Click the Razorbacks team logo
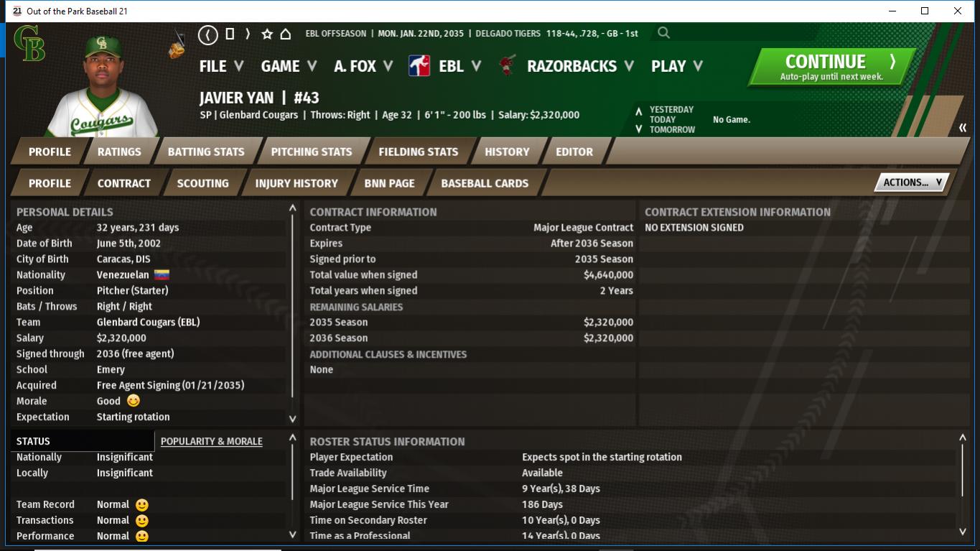This screenshot has height=551, width=980. (508, 66)
